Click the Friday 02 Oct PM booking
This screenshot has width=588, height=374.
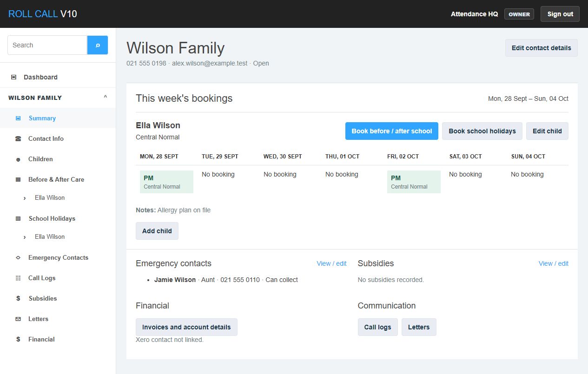coord(414,182)
